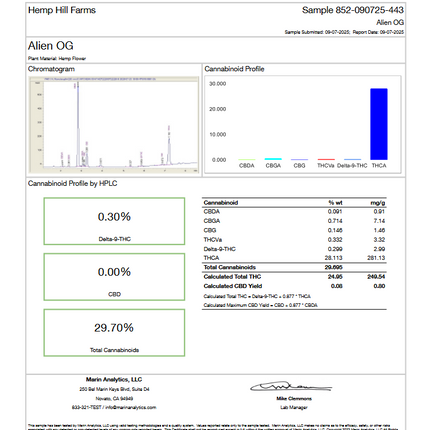Click the Calculated Total THC formula note
430x430 pixels.
pyautogui.click(x=257, y=296)
